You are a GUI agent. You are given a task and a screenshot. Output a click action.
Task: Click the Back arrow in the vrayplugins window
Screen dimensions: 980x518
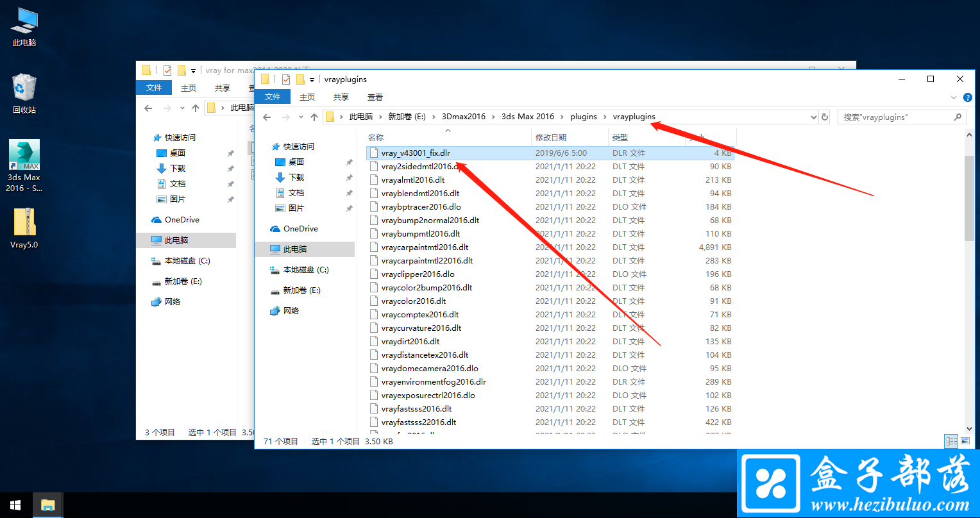[x=267, y=117]
